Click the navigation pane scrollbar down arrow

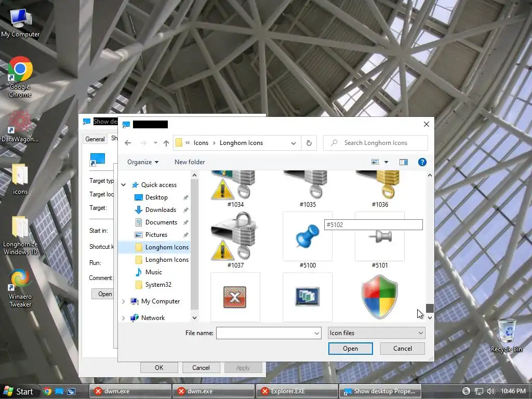click(194, 318)
